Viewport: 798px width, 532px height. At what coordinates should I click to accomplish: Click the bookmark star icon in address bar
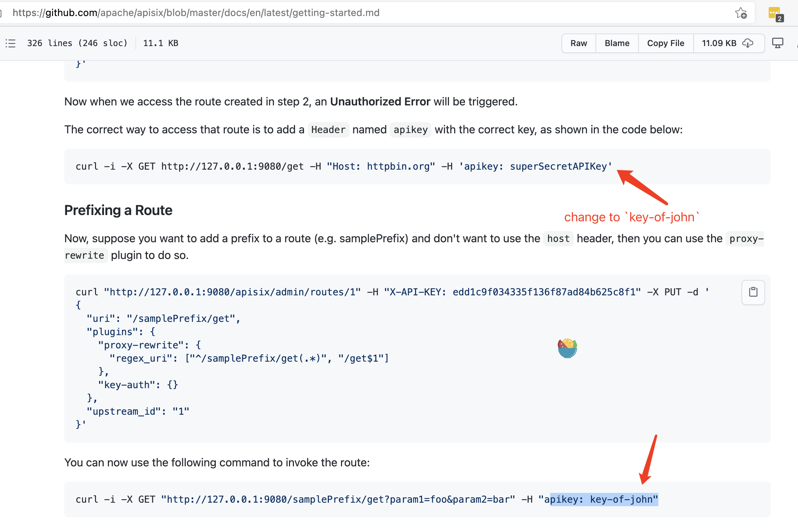pos(741,13)
